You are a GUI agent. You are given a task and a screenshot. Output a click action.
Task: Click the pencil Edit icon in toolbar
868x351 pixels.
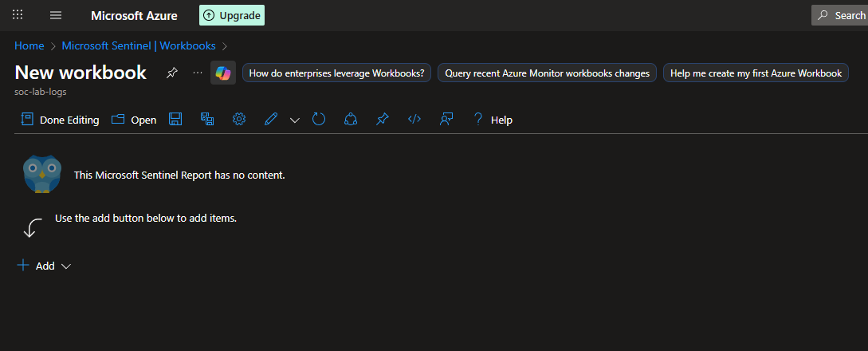271,120
